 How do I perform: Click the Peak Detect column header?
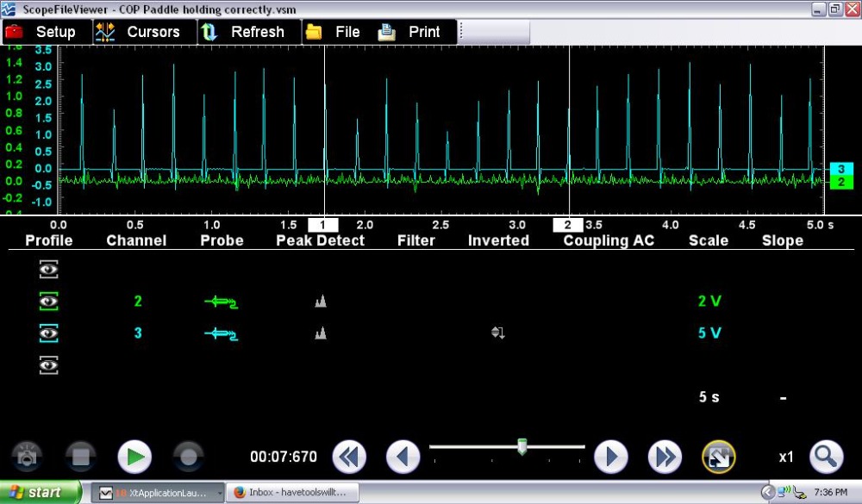click(x=320, y=240)
